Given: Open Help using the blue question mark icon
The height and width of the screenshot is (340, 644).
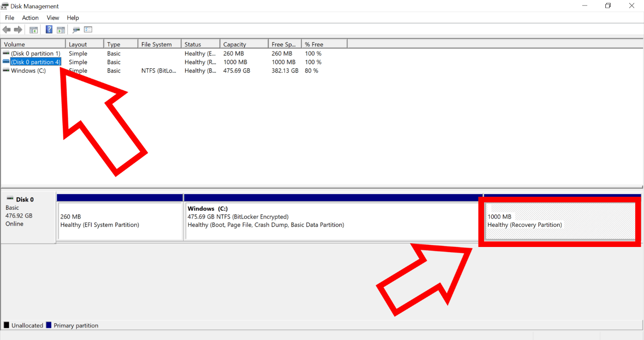Looking at the screenshot, I should point(49,29).
